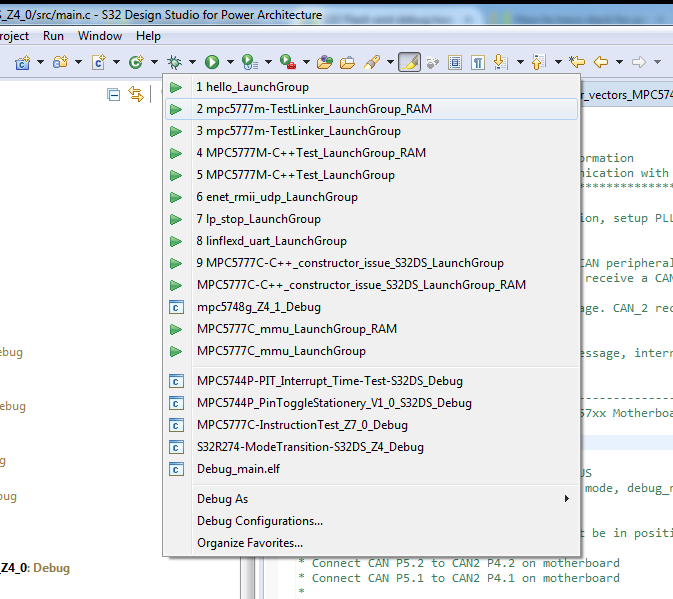The image size is (673, 599).
Task: Click the Open Task folder icon
Action: click(347, 63)
